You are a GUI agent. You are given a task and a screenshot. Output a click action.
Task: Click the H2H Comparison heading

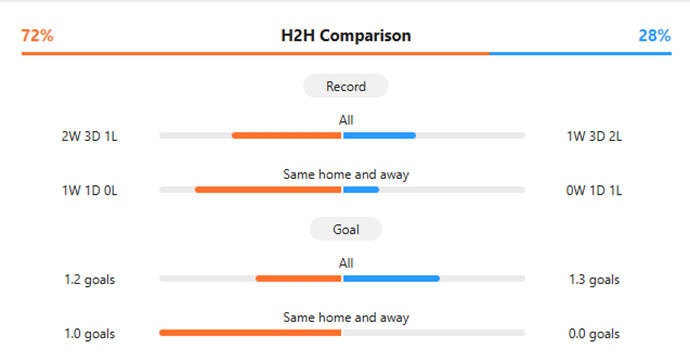(346, 36)
